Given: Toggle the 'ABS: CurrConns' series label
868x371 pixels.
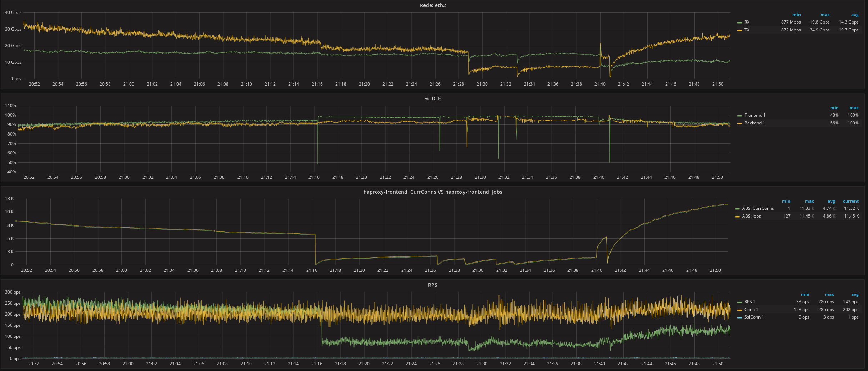Looking at the screenshot, I should [758, 208].
